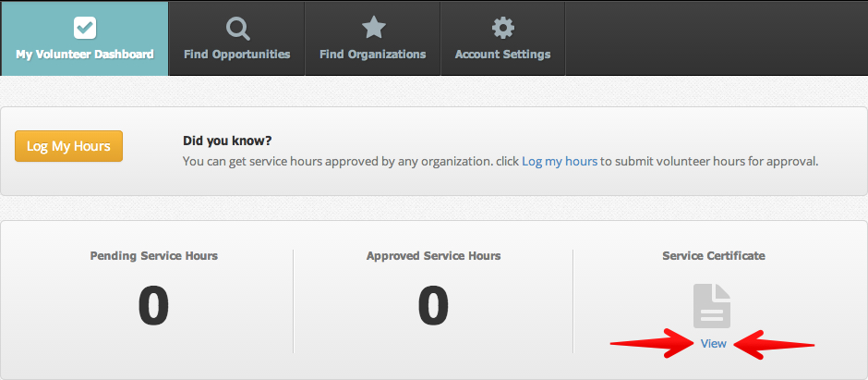Screen dimensions: 868x380
Task: Follow the blue "Log my hours" text link
Action: tap(560, 161)
